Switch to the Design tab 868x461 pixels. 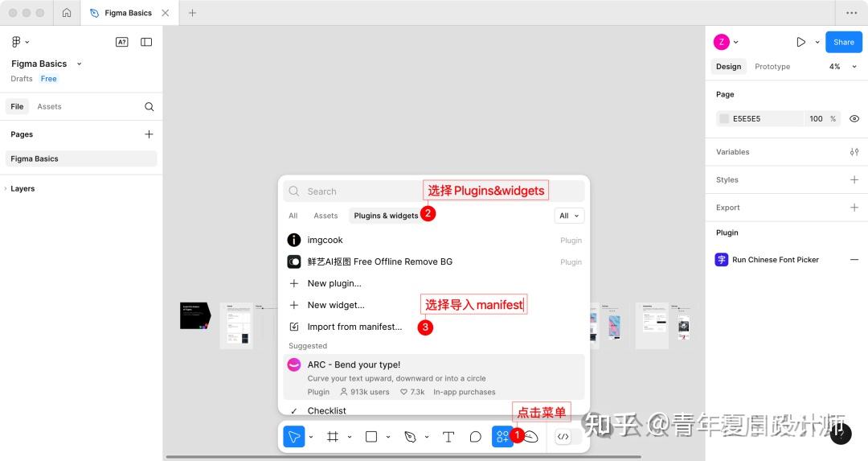point(728,67)
